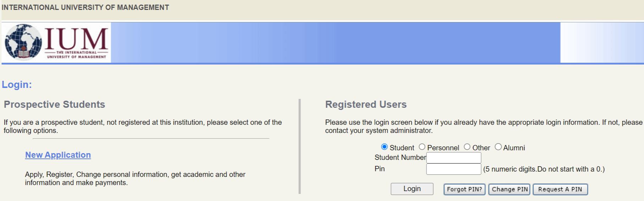This screenshot has width=644, height=201.
Task: Click the Student Number field label
Action: click(x=400, y=157)
